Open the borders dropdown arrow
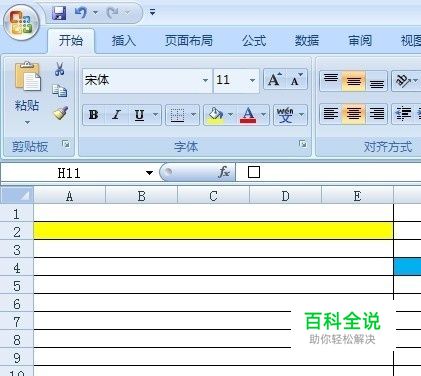Screen dimensions: 421x376 tap(194, 115)
